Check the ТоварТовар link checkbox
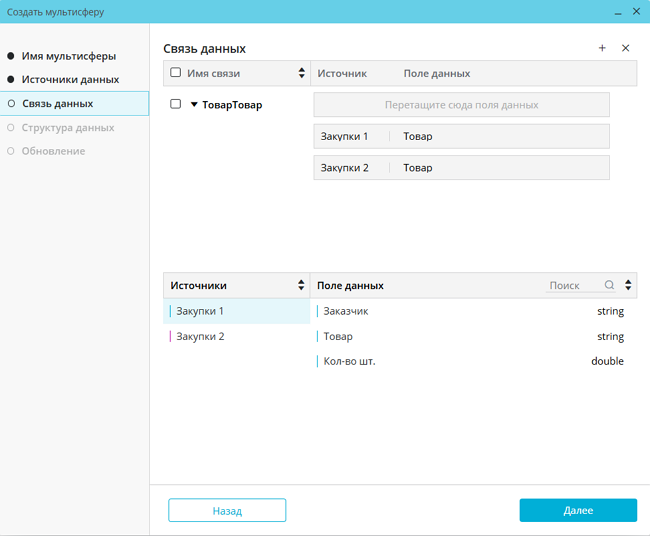650x536 pixels. (x=176, y=104)
